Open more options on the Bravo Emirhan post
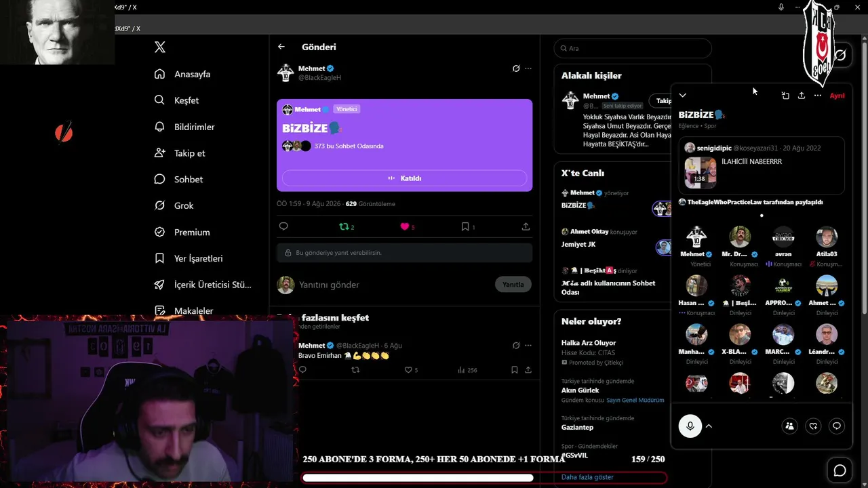Viewport: 868px width, 488px height. (528, 346)
